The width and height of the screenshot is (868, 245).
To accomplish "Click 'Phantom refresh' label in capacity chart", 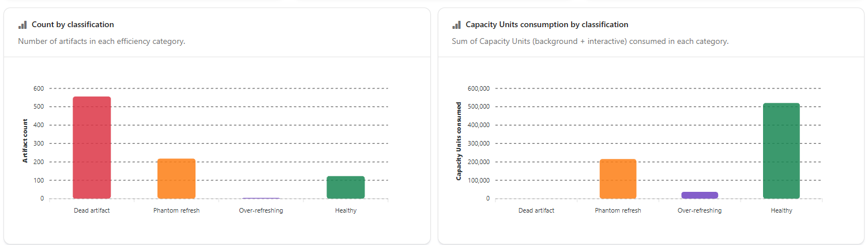I will pyautogui.click(x=618, y=210).
